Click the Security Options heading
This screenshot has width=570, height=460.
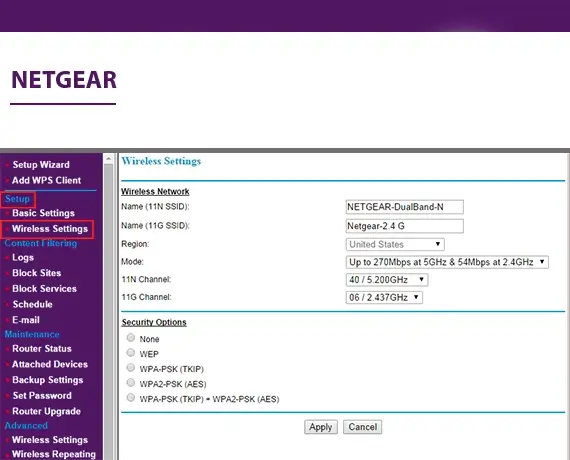pos(154,322)
